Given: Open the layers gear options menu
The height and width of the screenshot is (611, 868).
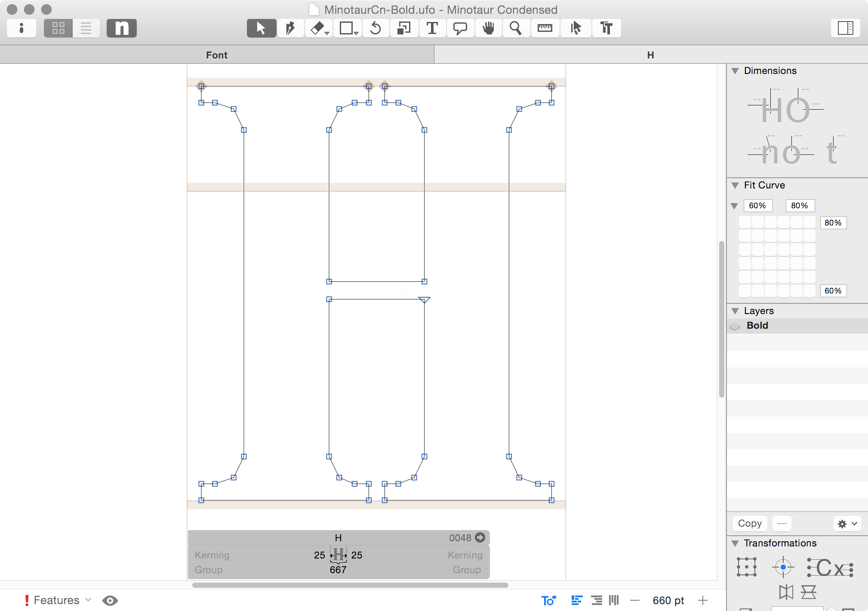Looking at the screenshot, I should tap(847, 524).
